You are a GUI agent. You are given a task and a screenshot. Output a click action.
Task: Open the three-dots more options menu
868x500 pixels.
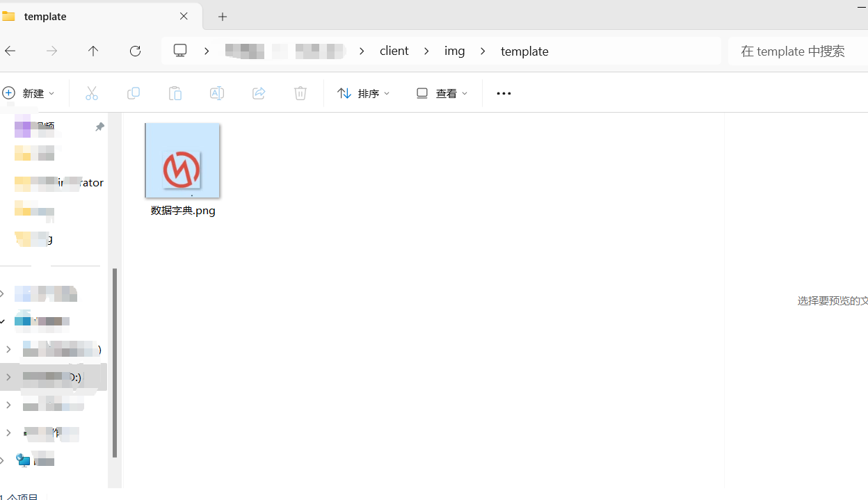tap(504, 93)
